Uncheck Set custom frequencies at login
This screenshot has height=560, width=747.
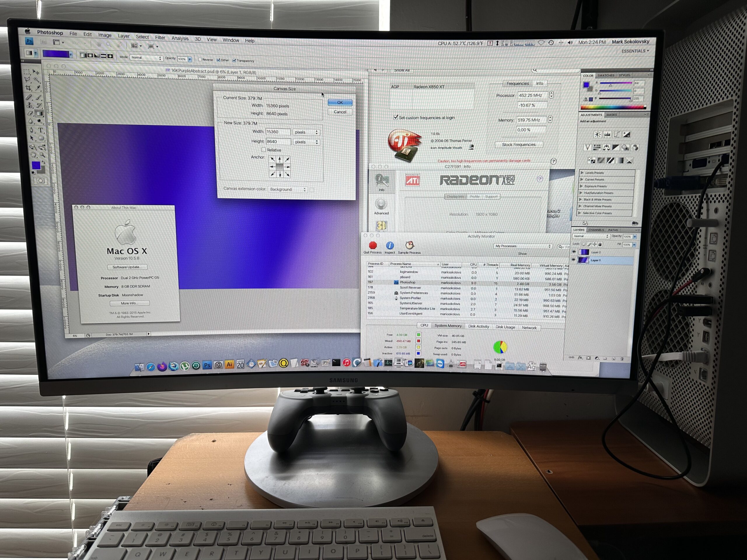tap(395, 117)
